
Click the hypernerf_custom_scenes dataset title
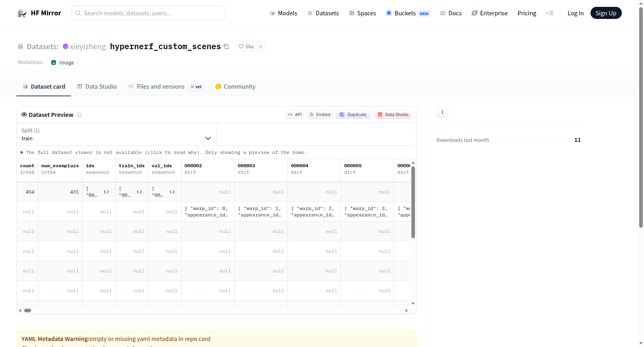[165, 47]
